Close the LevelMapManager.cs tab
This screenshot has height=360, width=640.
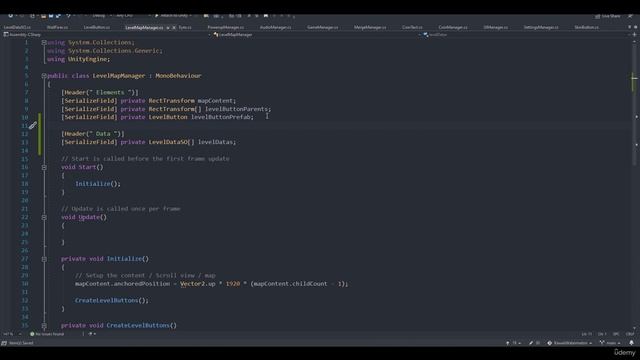174,27
